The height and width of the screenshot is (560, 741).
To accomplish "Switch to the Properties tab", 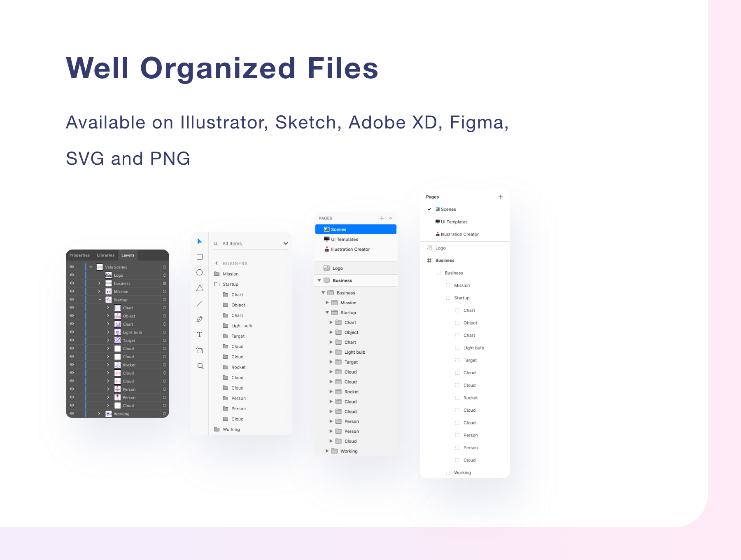I will click(79, 255).
